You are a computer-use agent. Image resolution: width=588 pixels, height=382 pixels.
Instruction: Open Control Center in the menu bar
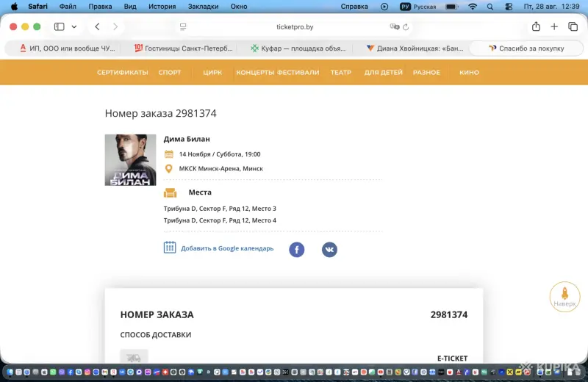click(x=509, y=7)
